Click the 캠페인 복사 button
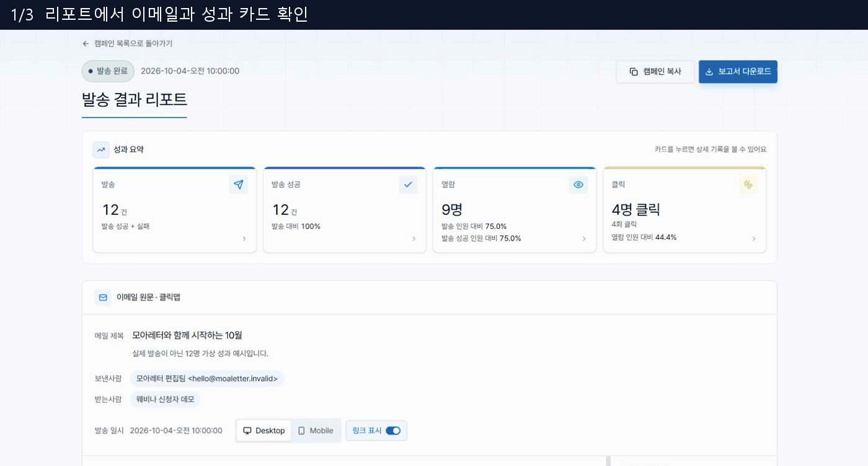The image size is (868, 466). [655, 71]
